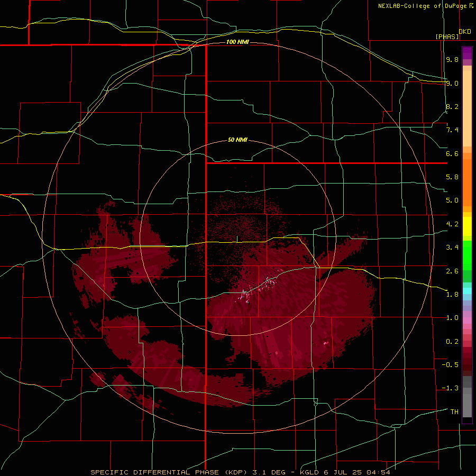The width and height of the screenshot is (476, 476).
Task: Click the 6.6 value on the color scale
Action: [x=452, y=153]
